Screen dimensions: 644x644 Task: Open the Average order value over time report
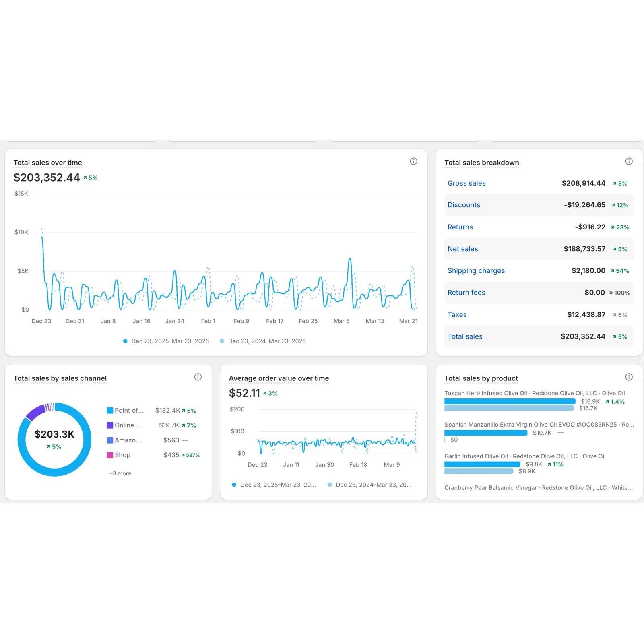click(x=279, y=378)
